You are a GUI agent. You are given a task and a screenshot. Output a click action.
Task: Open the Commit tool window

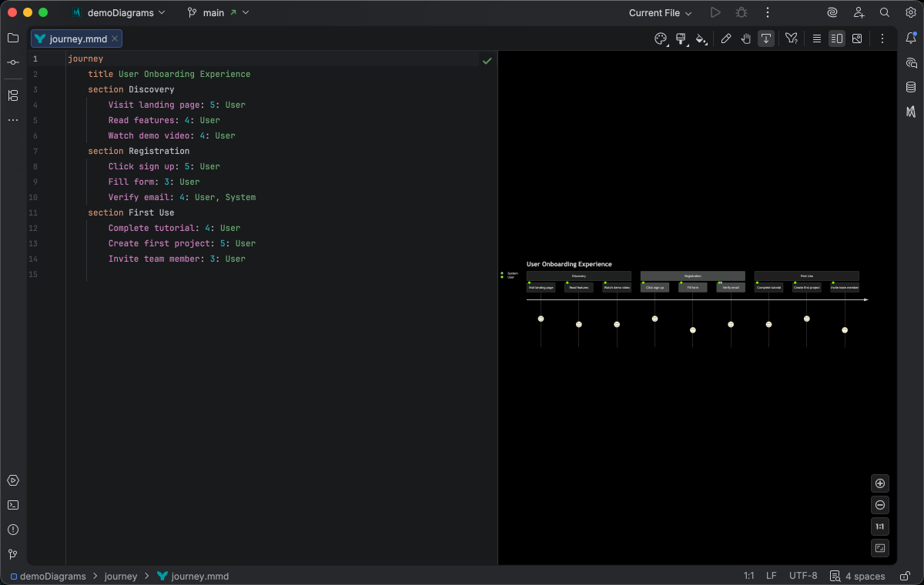[13, 62]
